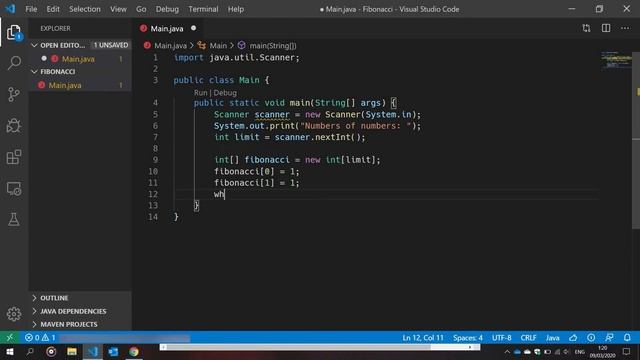Open the Test beaker view

click(x=14, y=220)
